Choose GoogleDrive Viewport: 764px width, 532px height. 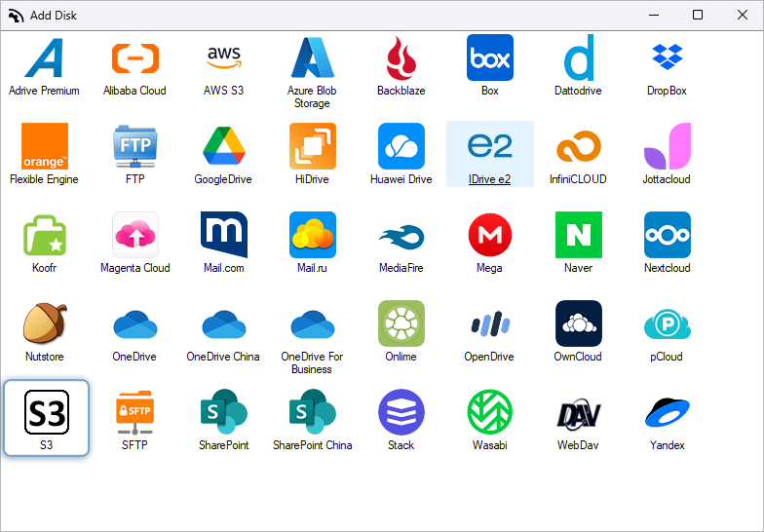click(x=224, y=146)
